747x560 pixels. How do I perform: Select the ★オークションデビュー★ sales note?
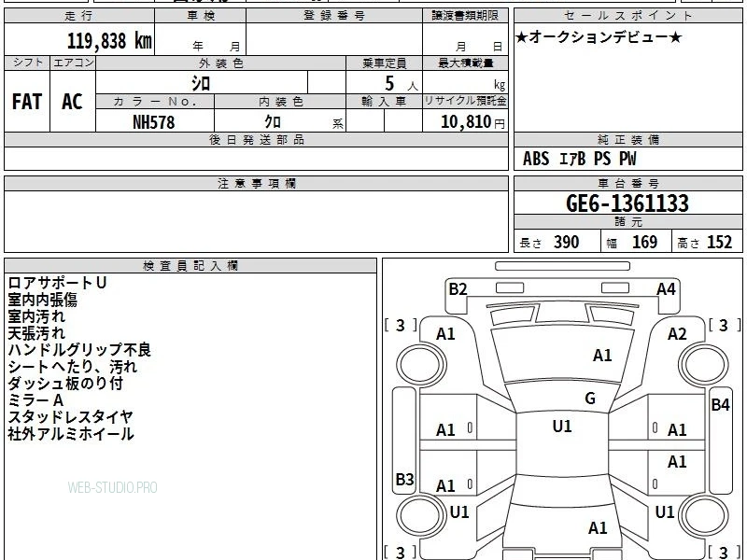point(599,37)
